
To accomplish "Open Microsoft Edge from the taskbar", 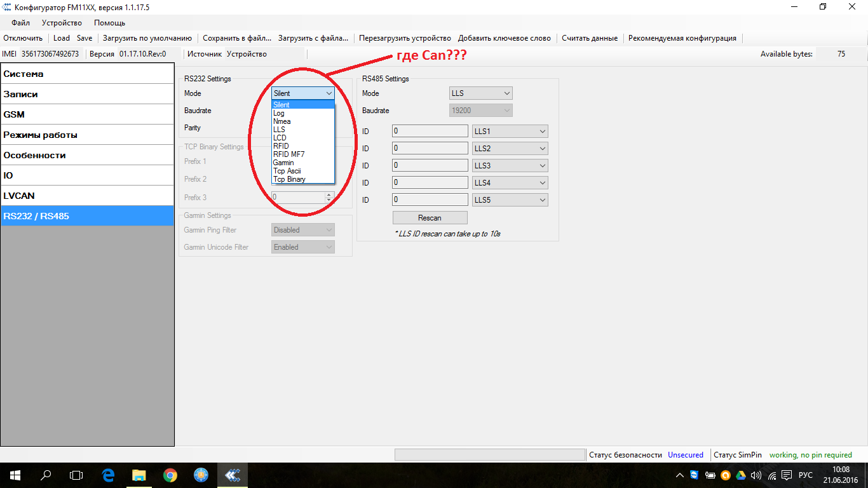I will [x=108, y=475].
